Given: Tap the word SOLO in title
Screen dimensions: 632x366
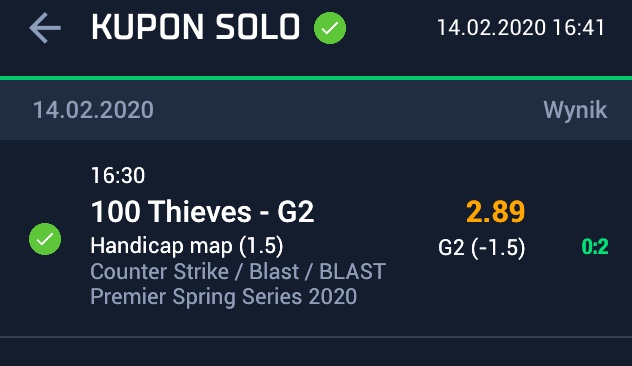Looking at the screenshot, I should 258,27.
